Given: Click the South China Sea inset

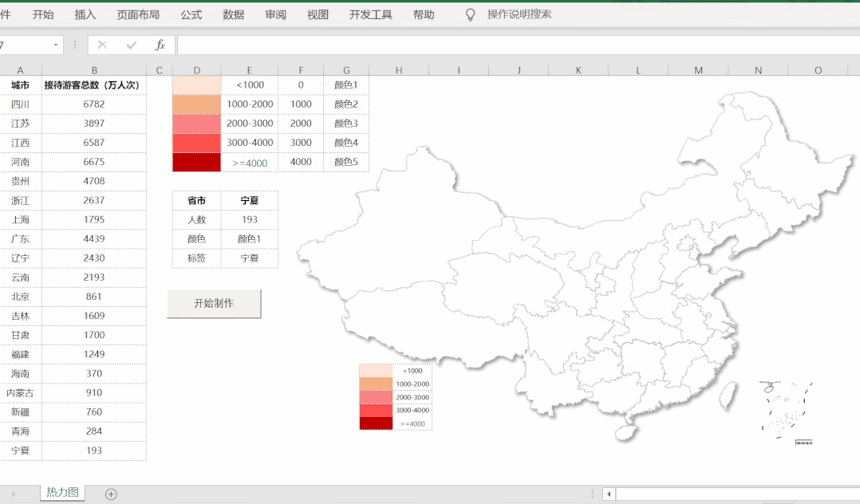Looking at the screenshot, I should tap(787, 411).
